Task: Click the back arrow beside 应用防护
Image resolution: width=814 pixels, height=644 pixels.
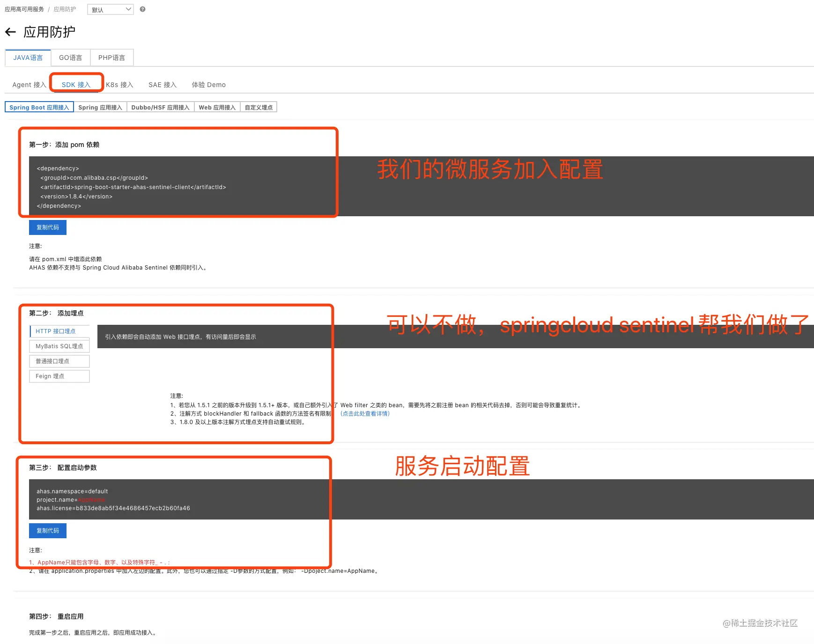Action: point(10,32)
